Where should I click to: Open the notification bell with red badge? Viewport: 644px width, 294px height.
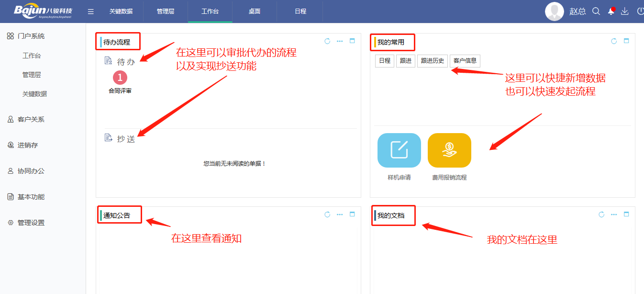pos(611,11)
